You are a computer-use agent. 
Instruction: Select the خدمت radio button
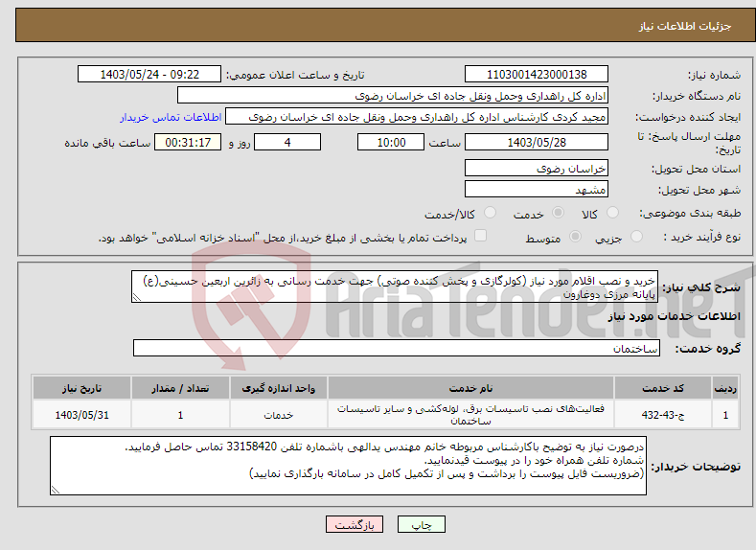click(558, 213)
